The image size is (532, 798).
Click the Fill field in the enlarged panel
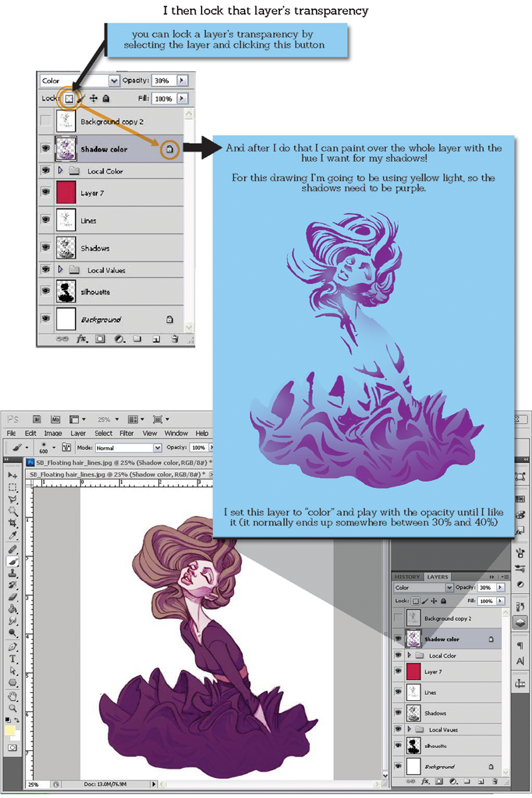163,99
